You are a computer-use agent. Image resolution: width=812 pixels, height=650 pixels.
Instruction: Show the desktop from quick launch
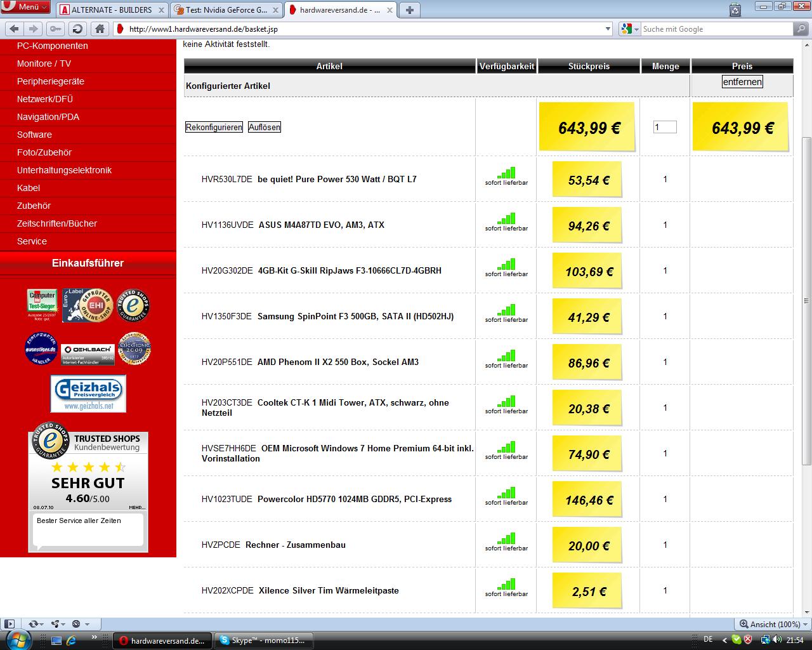point(56,640)
